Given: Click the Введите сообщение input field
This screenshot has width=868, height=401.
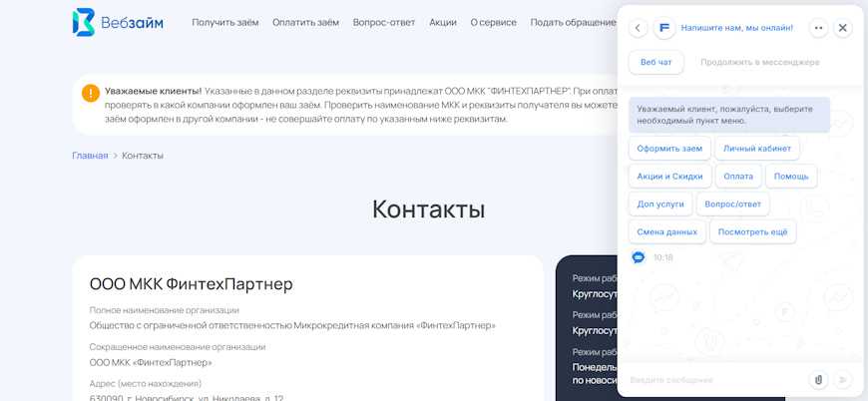Looking at the screenshot, I should 714,380.
